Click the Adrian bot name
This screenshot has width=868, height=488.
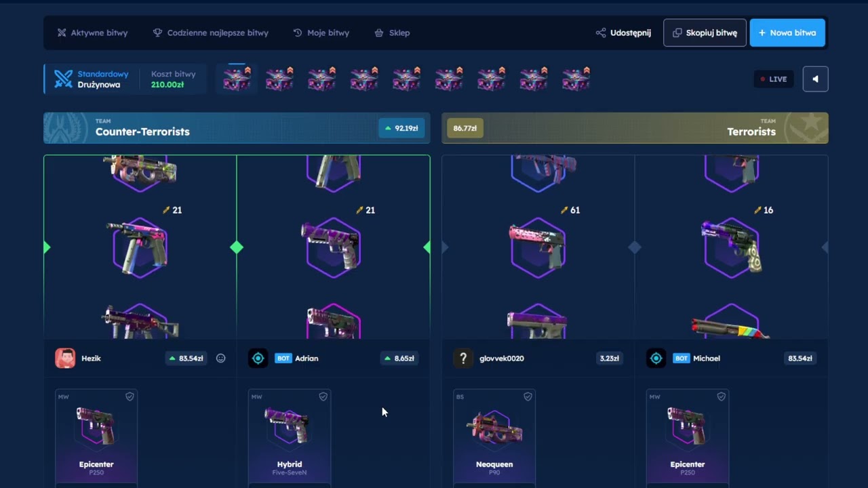[x=307, y=358]
